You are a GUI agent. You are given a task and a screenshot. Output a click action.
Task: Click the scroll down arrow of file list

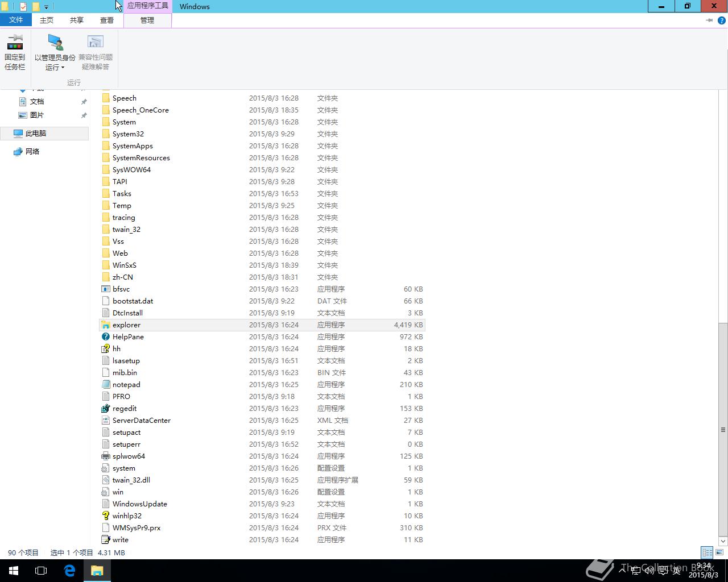tap(723, 541)
